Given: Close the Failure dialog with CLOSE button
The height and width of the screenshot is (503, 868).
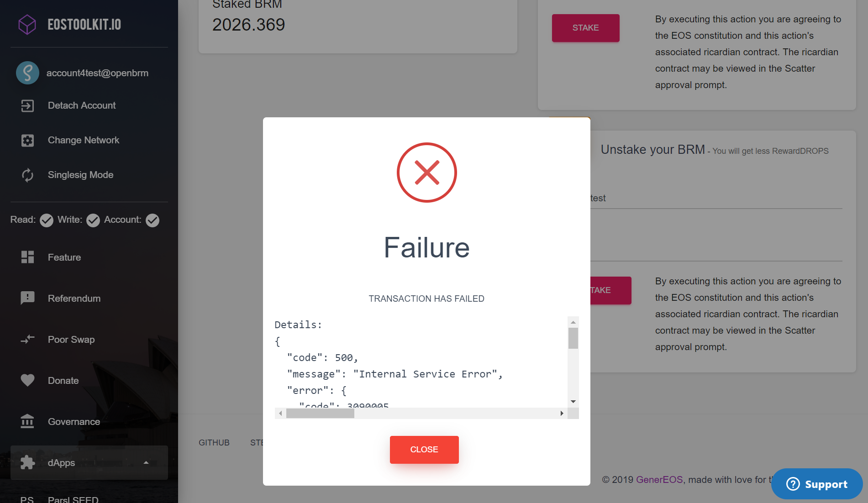Looking at the screenshot, I should point(424,450).
